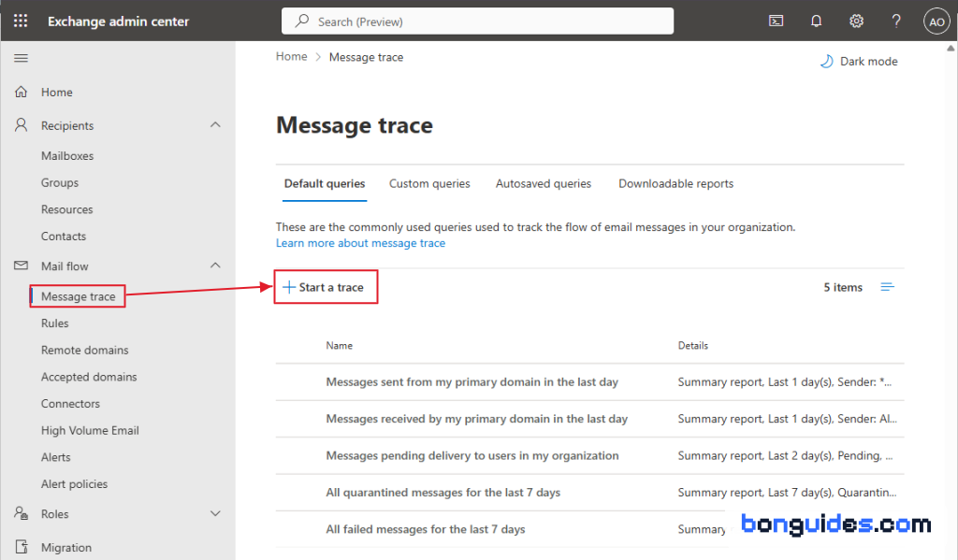
Task: Sort by the Name column header
Action: point(339,346)
